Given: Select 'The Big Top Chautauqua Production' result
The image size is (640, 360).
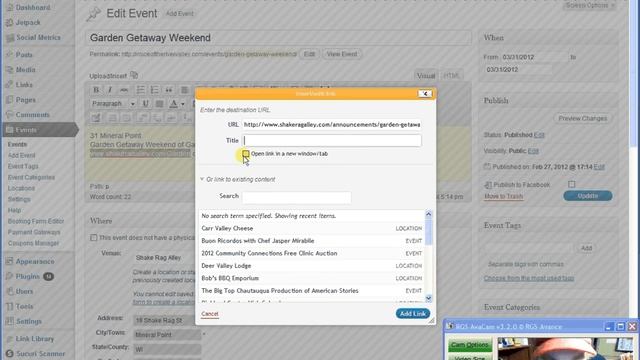Looking at the screenshot, I should [x=312, y=291].
